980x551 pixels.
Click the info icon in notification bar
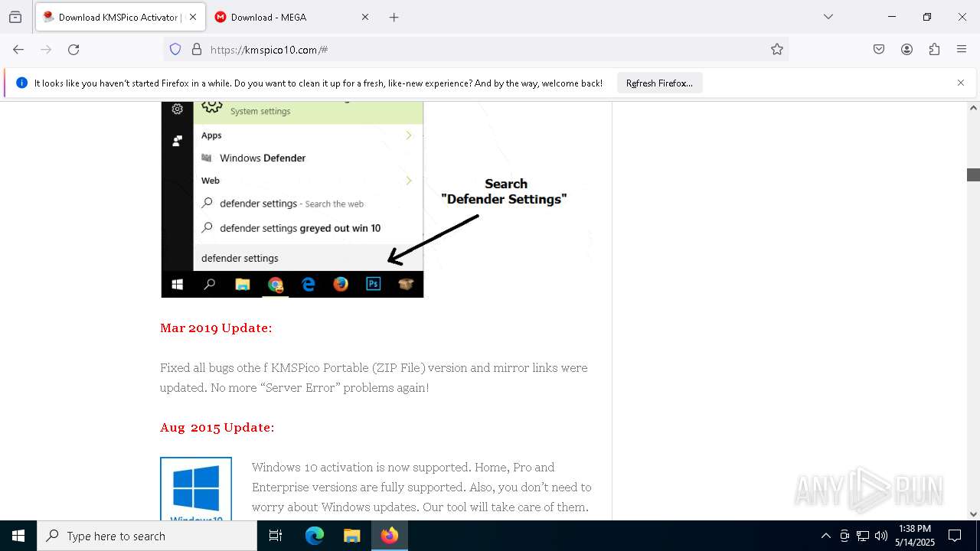[x=21, y=83]
